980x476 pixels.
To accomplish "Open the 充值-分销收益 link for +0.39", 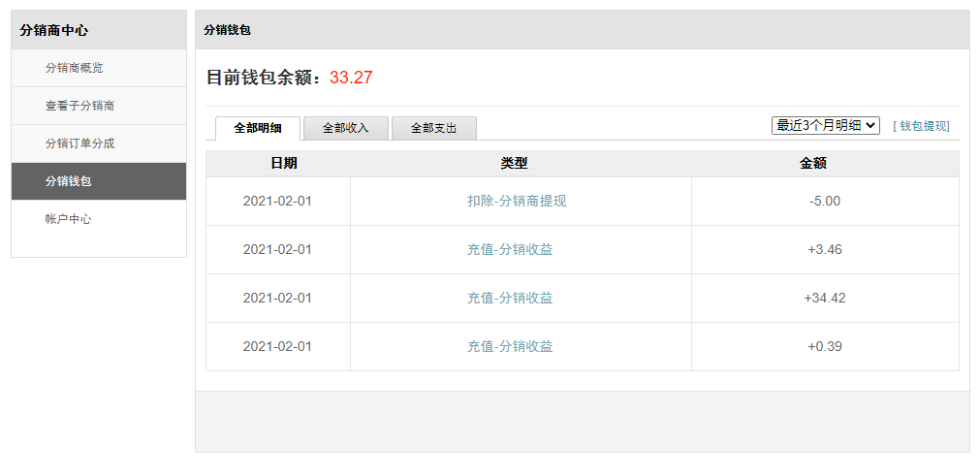I will click(510, 347).
